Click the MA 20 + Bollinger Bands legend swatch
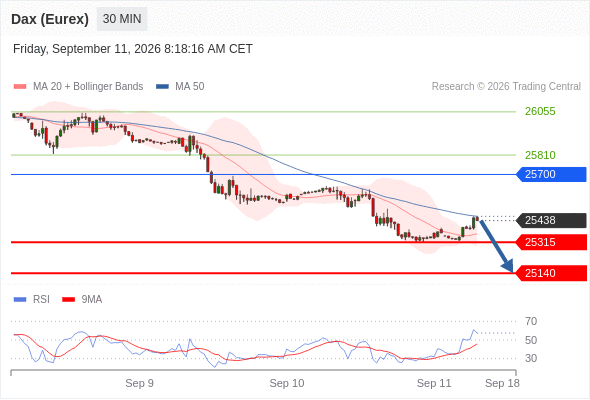Viewport: 590px width, 400px height. tap(20, 87)
